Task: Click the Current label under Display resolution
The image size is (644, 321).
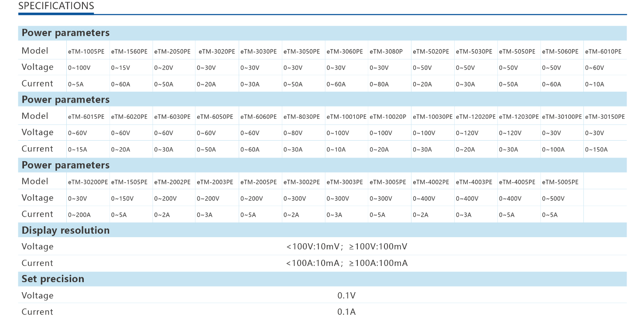Action: [38, 263]
